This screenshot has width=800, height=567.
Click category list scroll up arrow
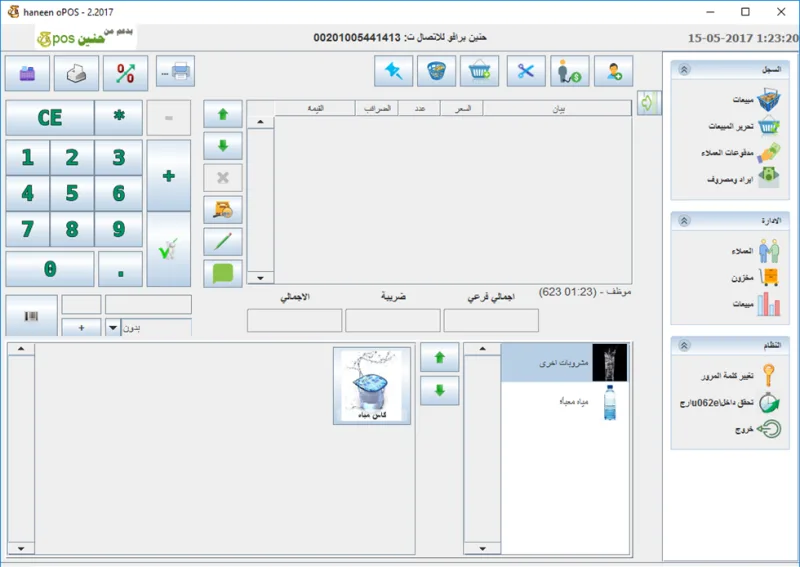pyautogui.click(x=482, y=349)
